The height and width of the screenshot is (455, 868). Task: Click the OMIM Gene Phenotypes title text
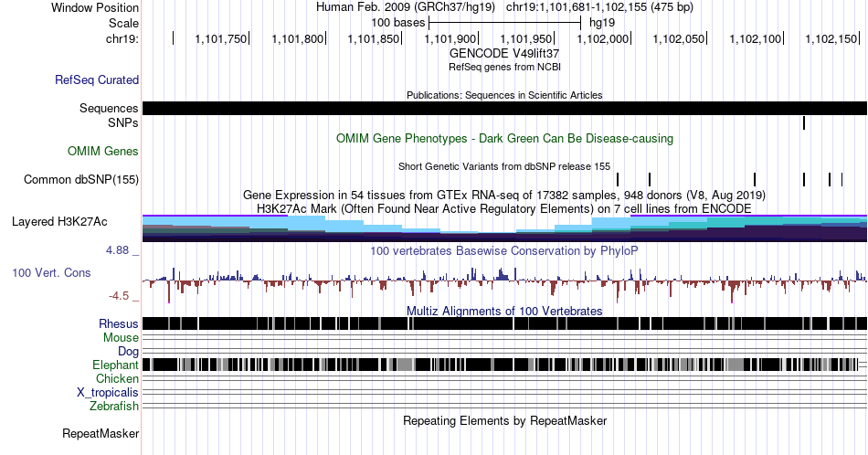pos(504,138)
